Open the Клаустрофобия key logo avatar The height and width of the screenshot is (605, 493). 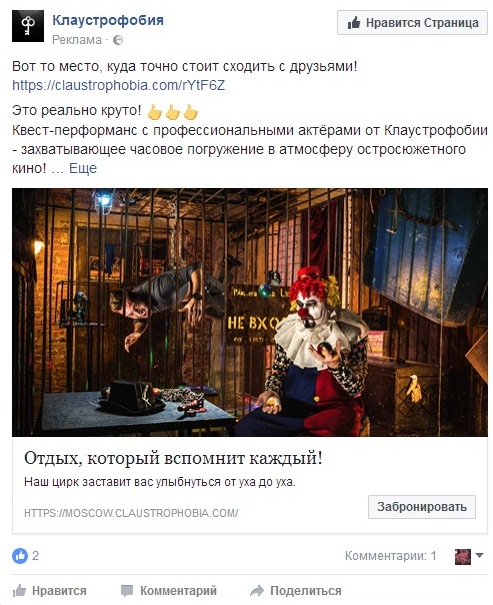coord(28,26)
